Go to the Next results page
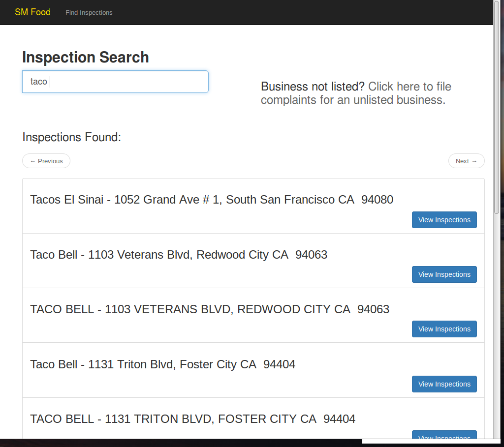 pyautogui.click(x=466, y=161)
